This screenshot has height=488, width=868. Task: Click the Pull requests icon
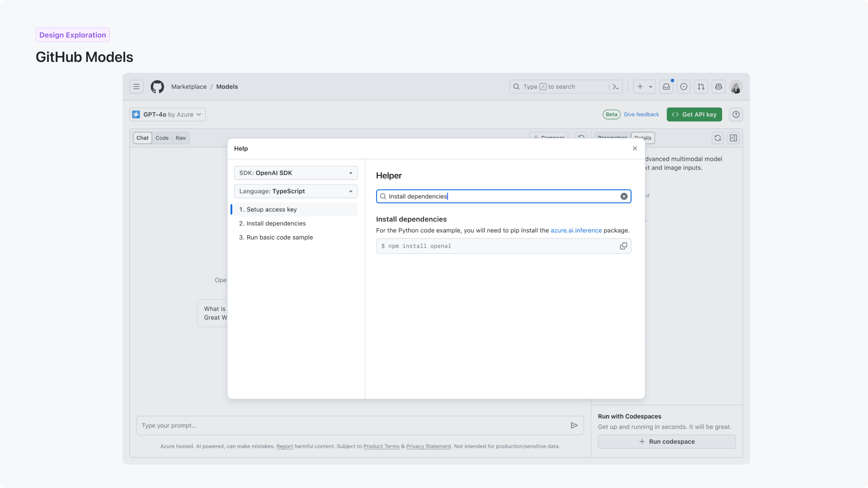click(701, 87)
